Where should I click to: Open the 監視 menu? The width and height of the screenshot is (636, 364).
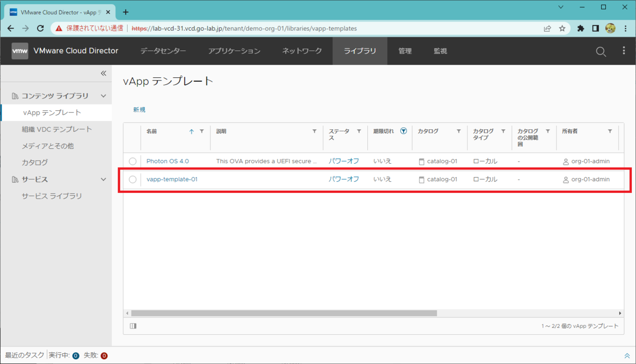440,51
